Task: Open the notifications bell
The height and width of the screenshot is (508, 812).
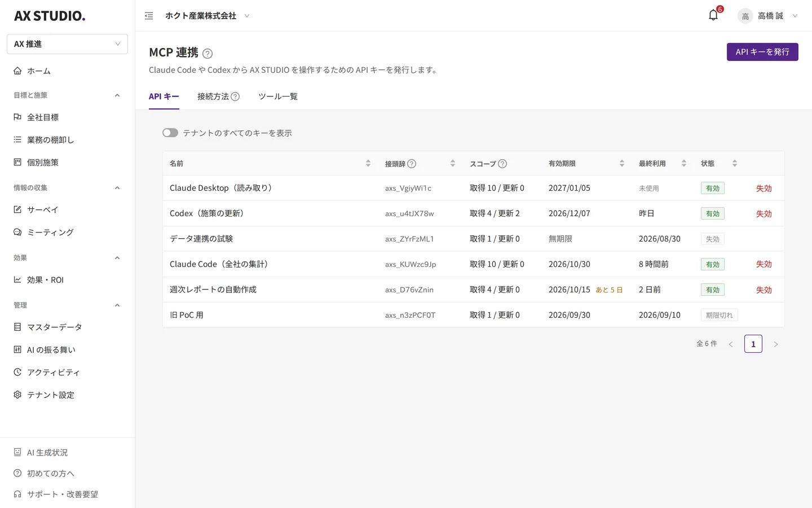Action: pos(713,15)
